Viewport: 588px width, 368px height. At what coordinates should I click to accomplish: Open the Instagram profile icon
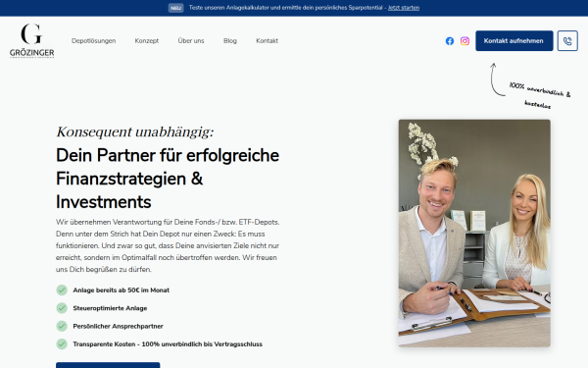[x=465, y=41]
